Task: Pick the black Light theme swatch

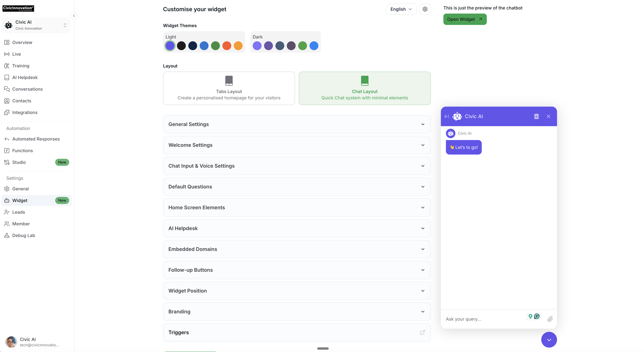Action: (181, 46)
